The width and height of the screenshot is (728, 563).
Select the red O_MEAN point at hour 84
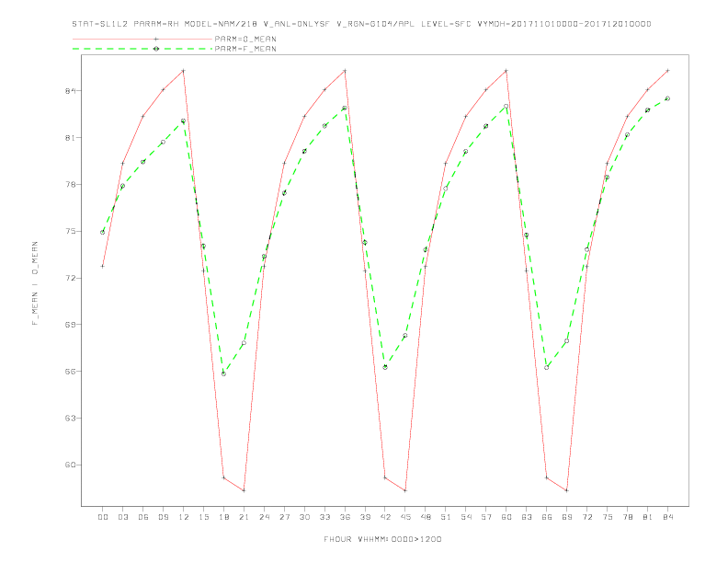[667, 71]
